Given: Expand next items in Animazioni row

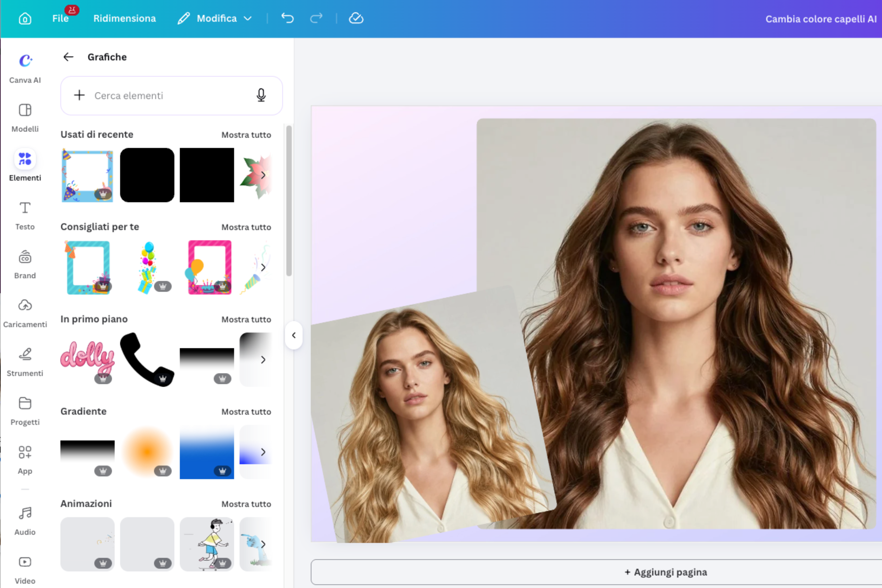Looking at the screenshot, I should (x=263, y=544).
